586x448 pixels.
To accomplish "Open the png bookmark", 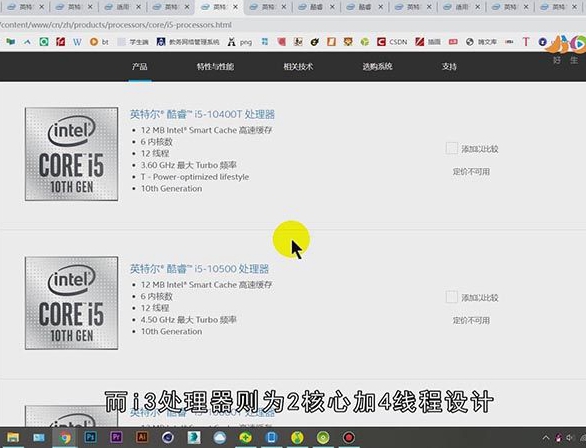I will click(x=240, y=42).
